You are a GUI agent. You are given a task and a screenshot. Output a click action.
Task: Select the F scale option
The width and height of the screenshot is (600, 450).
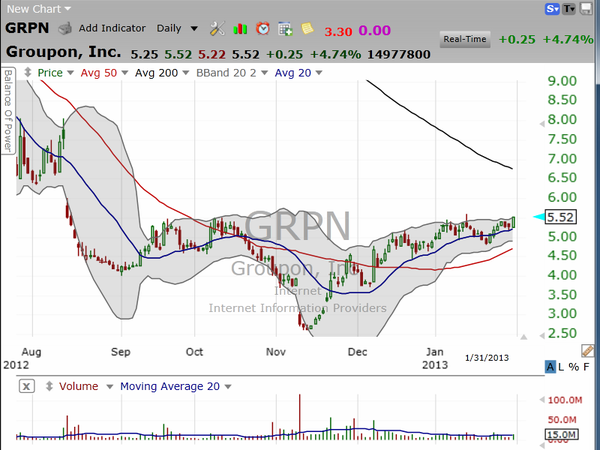(x=586, y=367)
